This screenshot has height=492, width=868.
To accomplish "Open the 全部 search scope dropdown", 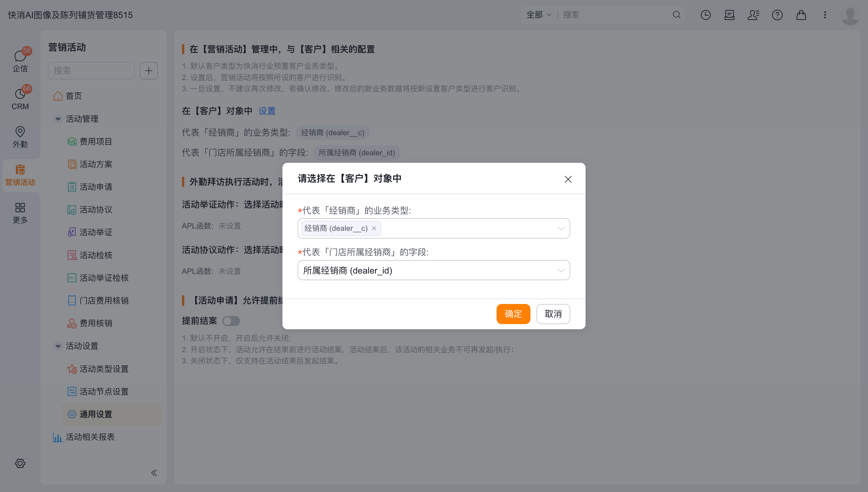I will (x=538, y=15).
